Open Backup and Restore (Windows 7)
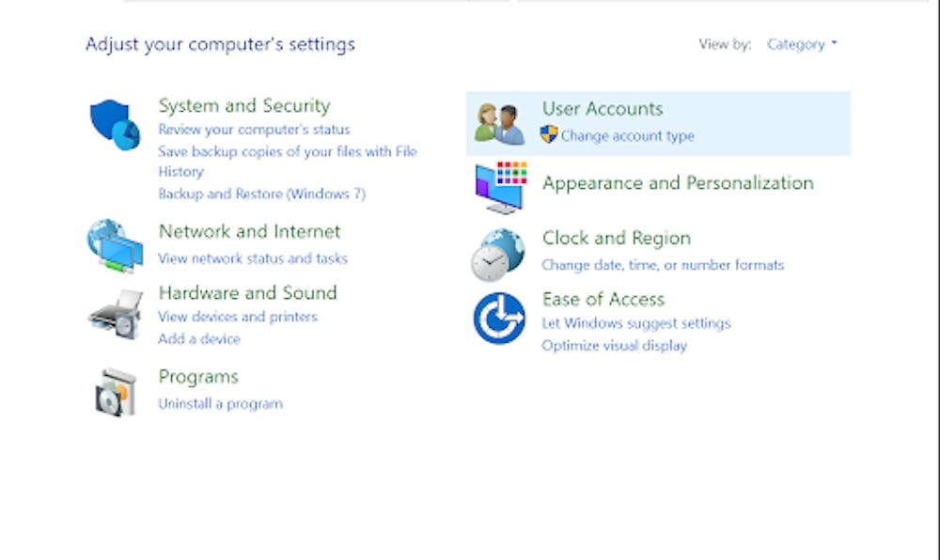This screenshot has width=940, height=560. click(x=261, y=194)
